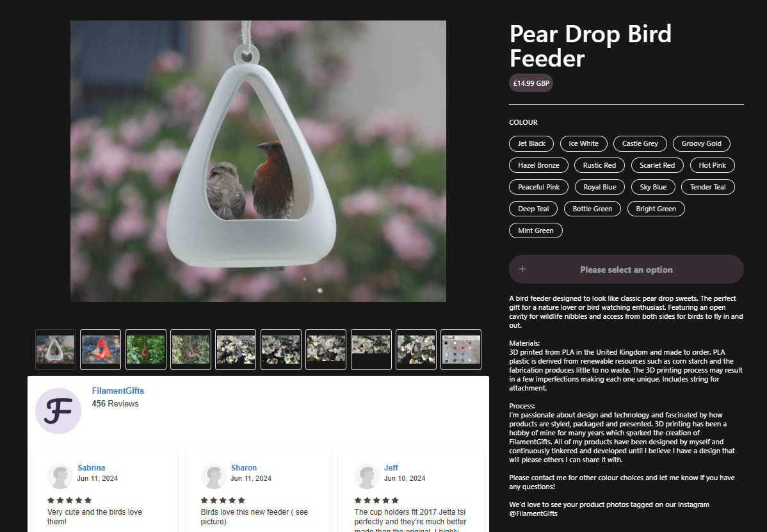The image size is (767, 532).
Task: Click Jeff's profile avatar
Action: click(x=366, y=476)
